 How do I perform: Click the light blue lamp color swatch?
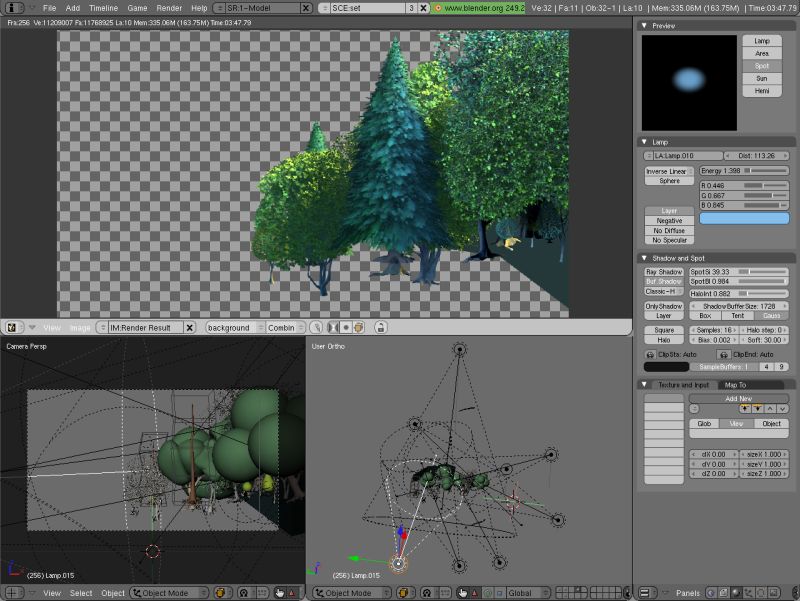point(744,217)
